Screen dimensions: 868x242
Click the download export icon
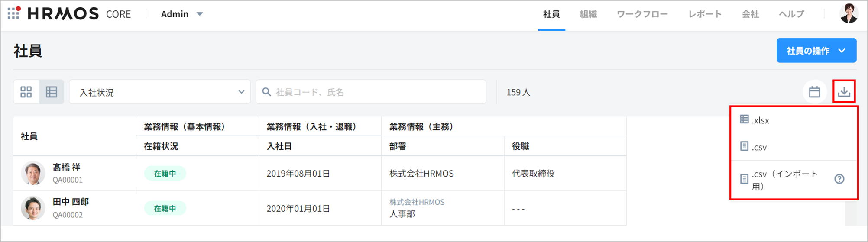844,92
